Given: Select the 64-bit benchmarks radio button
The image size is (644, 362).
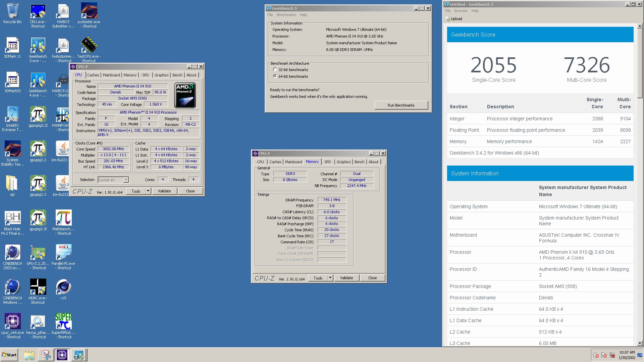Looking at the screenshot, I should tap(275, 76).
